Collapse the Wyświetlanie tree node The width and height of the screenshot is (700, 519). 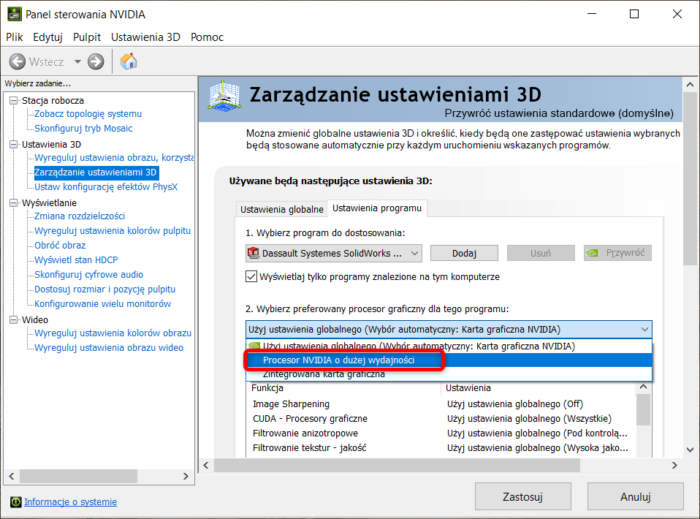[14, 203]
